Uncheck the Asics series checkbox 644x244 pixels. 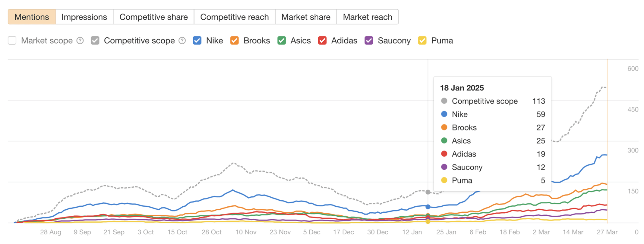(x=281, y=40)
